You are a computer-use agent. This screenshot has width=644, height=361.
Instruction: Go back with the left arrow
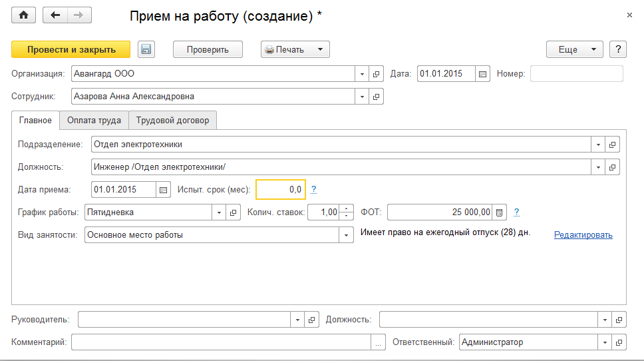(x=55, y=15)
